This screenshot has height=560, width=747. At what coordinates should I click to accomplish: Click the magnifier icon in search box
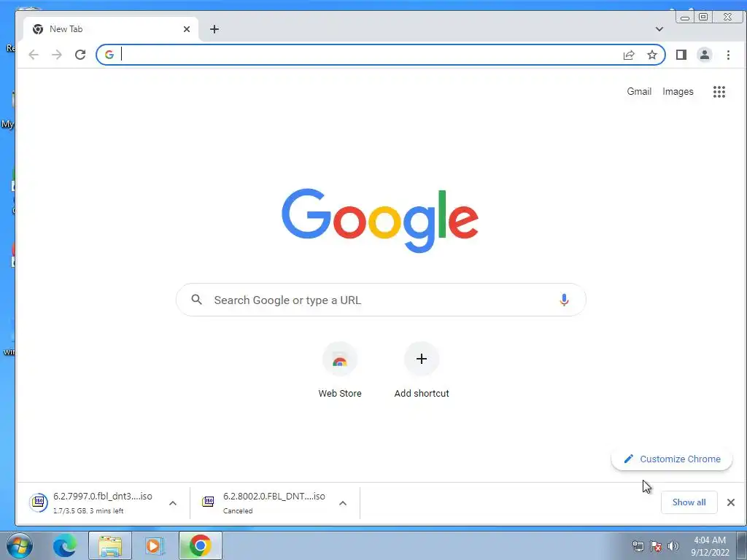coord(196,300)
